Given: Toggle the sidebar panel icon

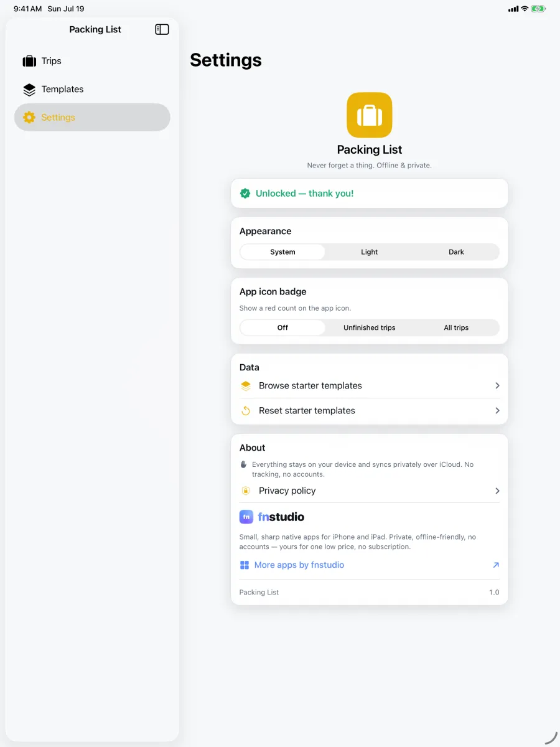Looking at the screenshot, I should pyautogui.click(x=162, y=29).
